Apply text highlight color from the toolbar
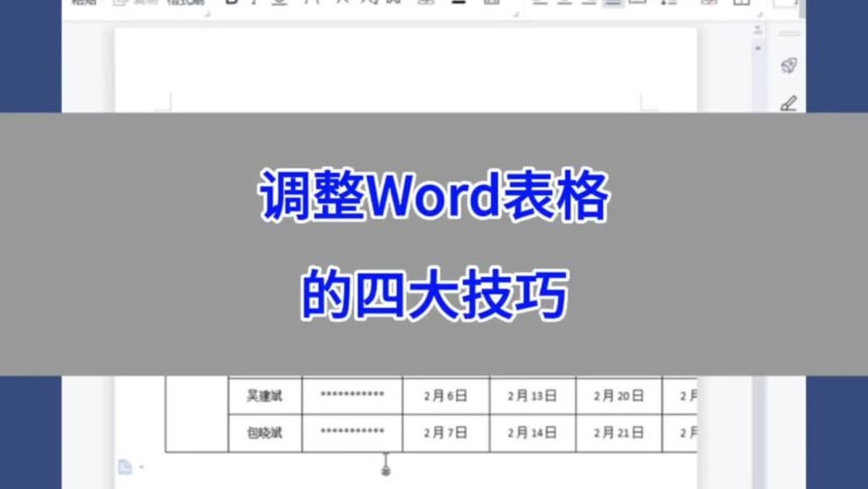The width and height of the screenshot is (868, 489). tap(457, 5)
